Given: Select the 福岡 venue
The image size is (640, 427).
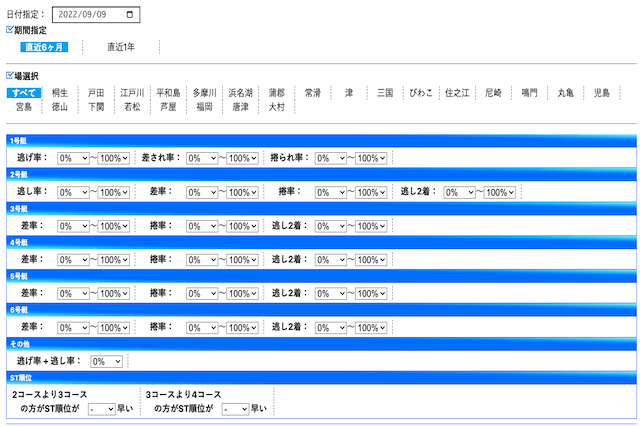Looking at the screenshot, I should coord(204,106).
